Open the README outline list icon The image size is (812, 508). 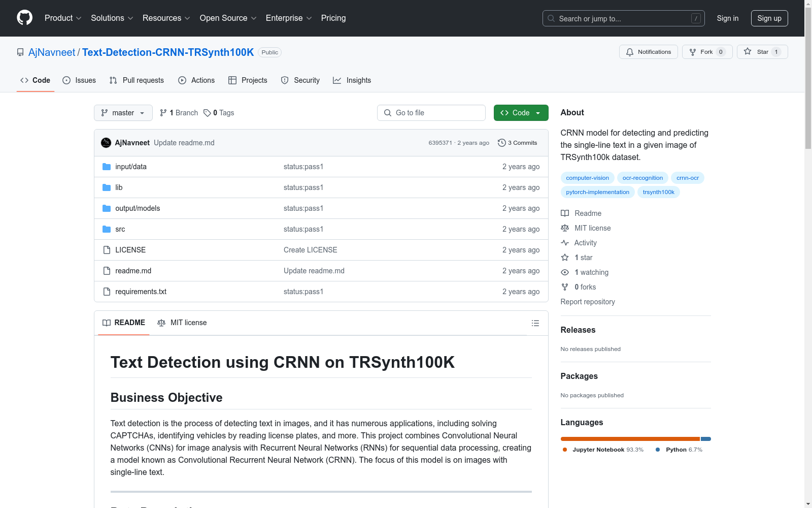pos(535,323)
